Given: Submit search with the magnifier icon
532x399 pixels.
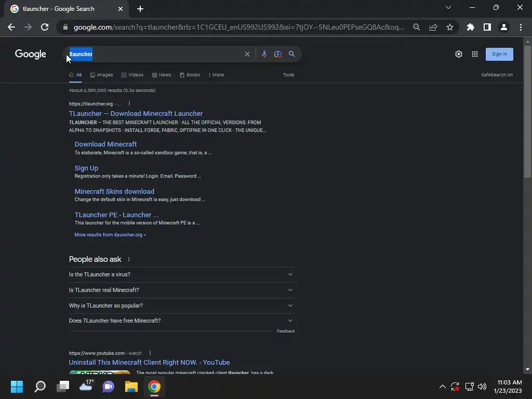Looking at the screenshot, I should coord(292,54).
